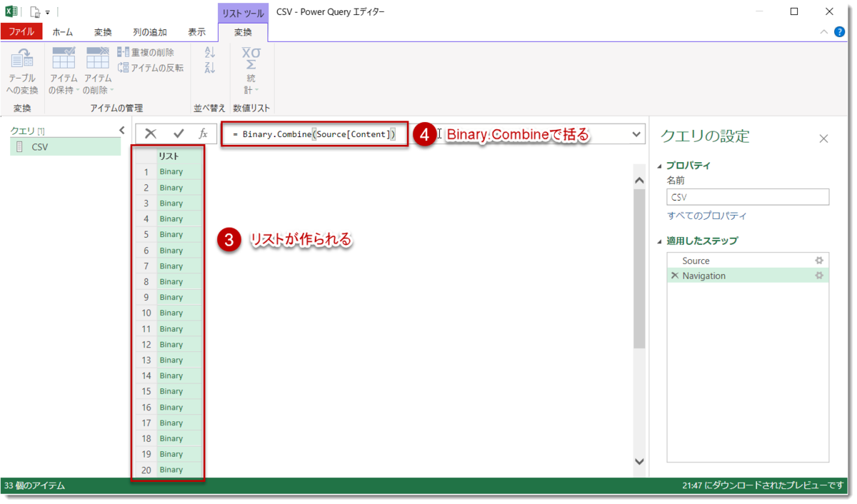Click the Remove Duplicates (重複の削除) button
The width and height of the screenshot is (857, 504).
point(145,52)
